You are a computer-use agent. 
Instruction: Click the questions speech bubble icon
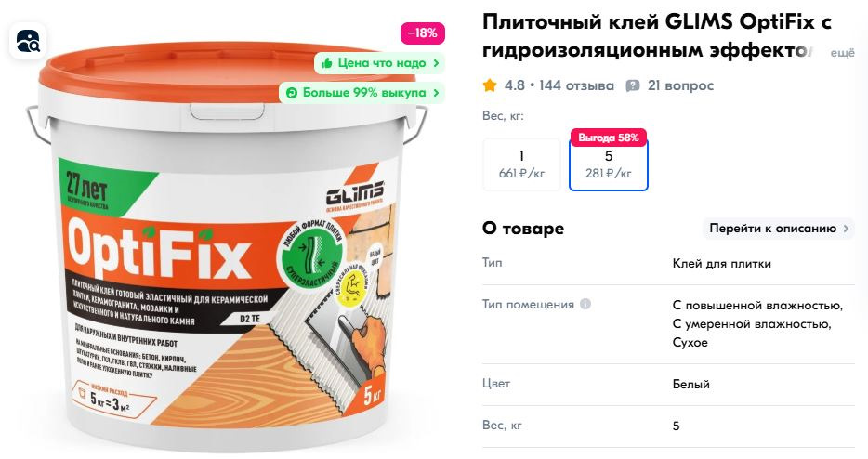[632, 85]
